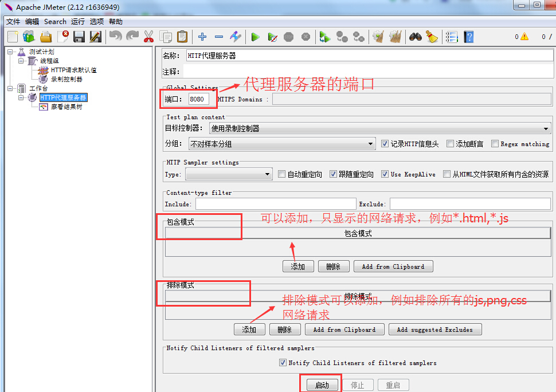Select 察看结果树 in the tree
The image size is (556, 392).
pos(66,107)
